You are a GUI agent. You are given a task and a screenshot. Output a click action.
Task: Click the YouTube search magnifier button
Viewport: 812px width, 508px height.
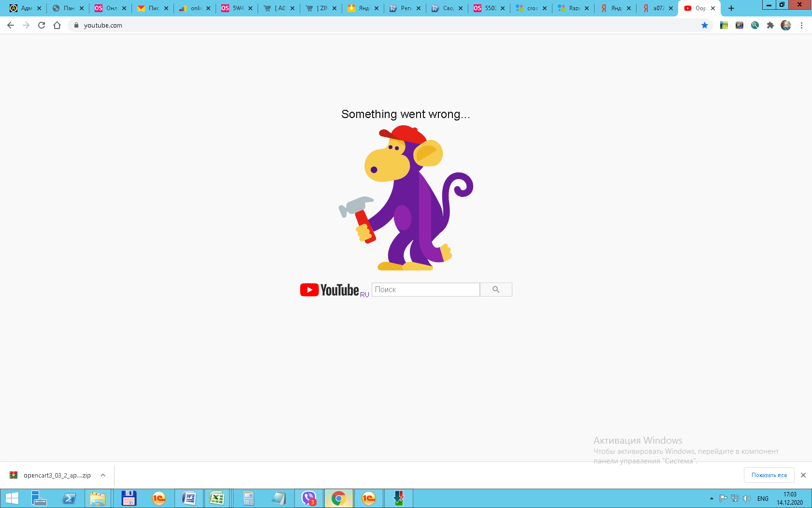pos(496,289)
